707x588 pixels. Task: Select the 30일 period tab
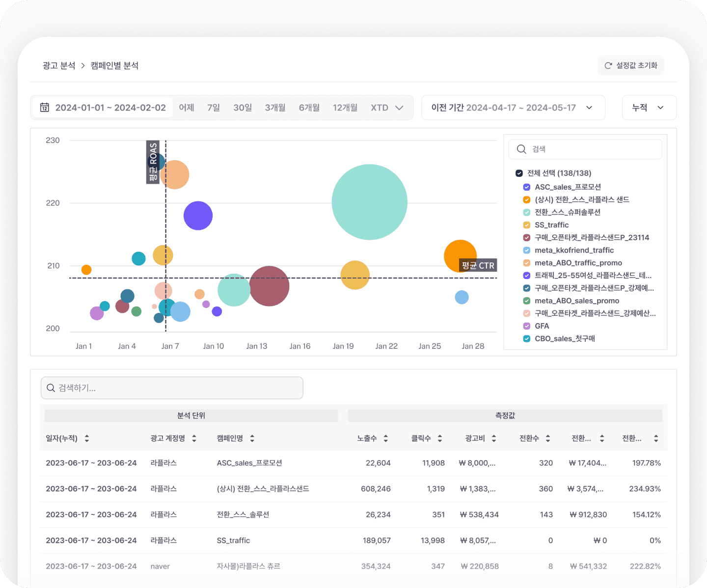click(x=243, y=108)
